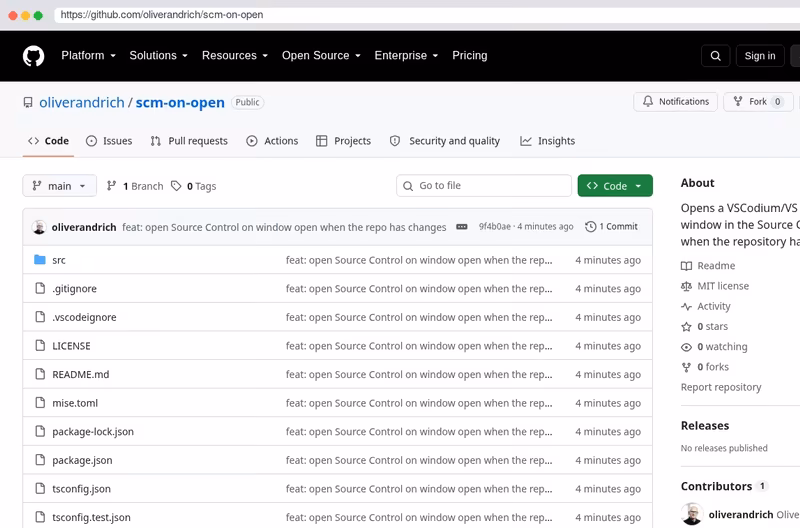View stars via the star icon

(686, 326)
